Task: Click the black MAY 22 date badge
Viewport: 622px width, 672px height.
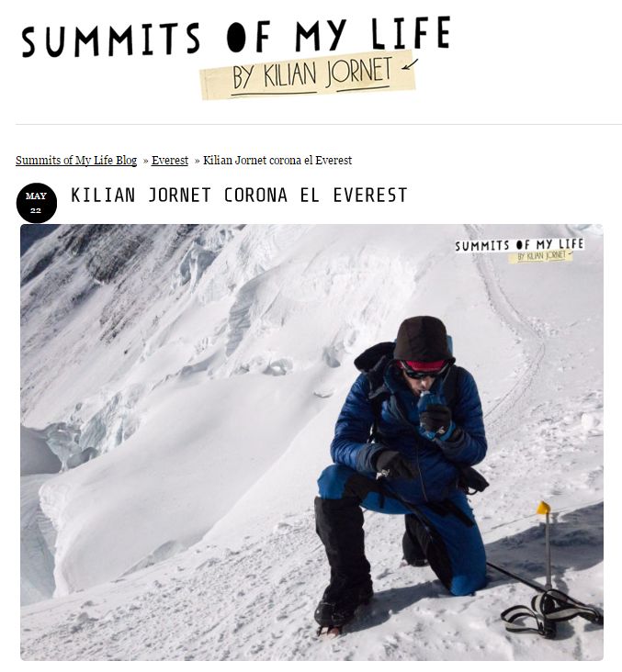Action: click(x=37, y=203)
